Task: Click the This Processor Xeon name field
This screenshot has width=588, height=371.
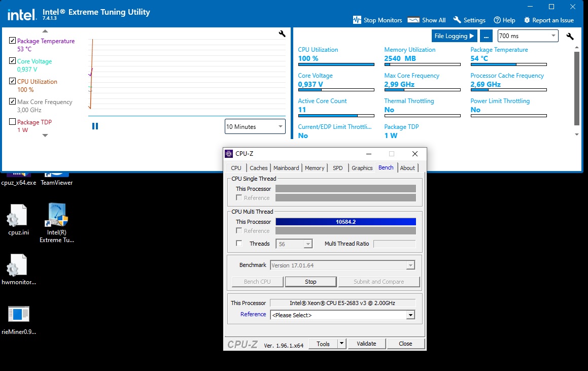Action: tap(342, 302)
